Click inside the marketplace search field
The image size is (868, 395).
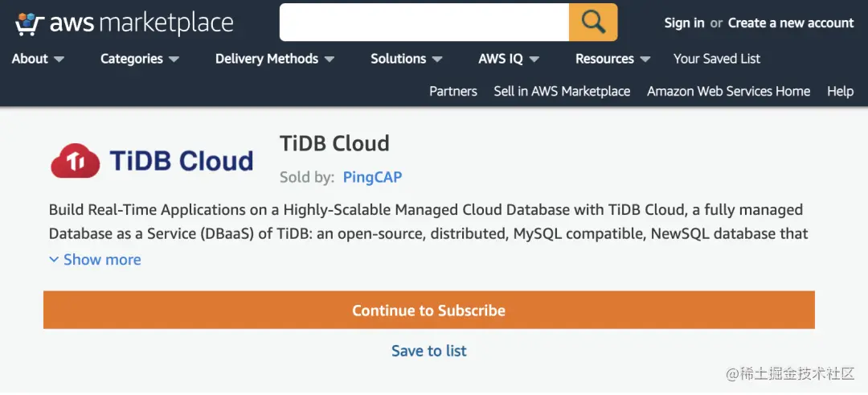pos(424,23)
